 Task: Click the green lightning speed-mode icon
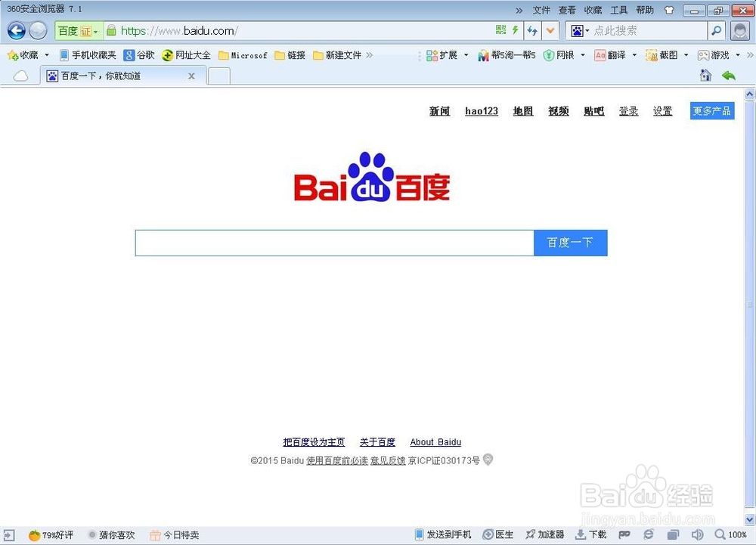(515, 30)
